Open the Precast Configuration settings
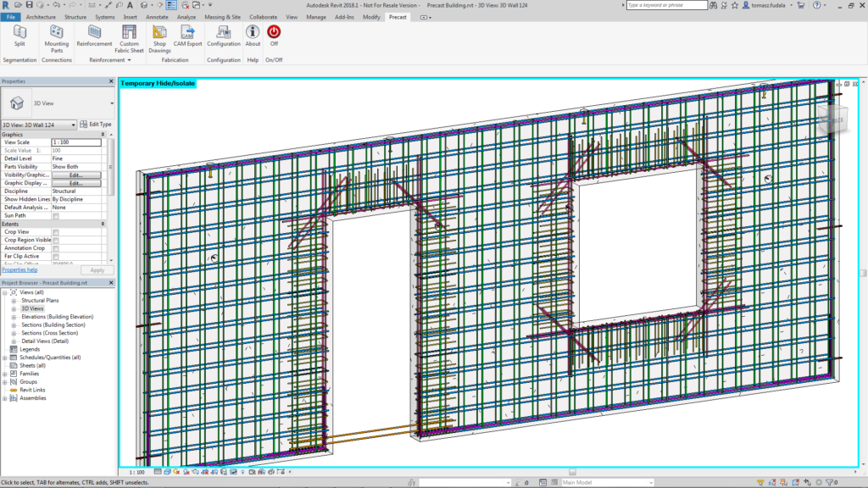This screenshot has width=868, height=488. point(224,36)
